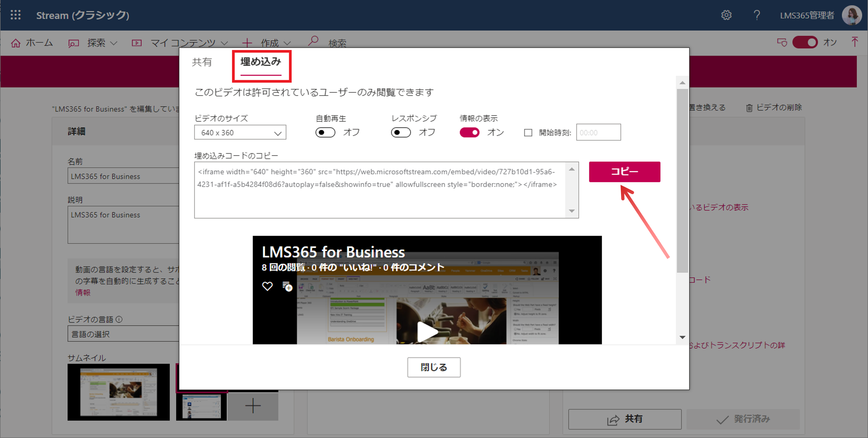The height and width of the screenshot is (438, 868).
Task: Open the help question mark icon
Action: tap(756, 15)
